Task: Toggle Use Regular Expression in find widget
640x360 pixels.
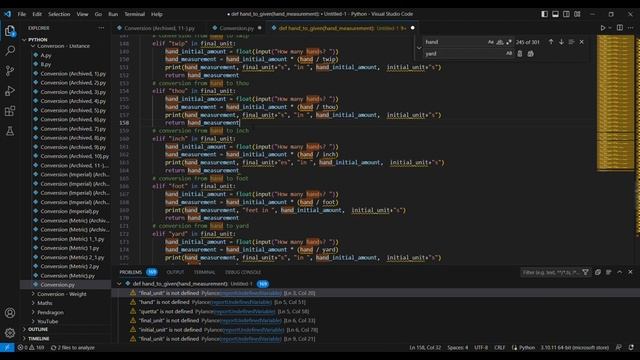Action: pyautogui.click(x=509, y=42)
